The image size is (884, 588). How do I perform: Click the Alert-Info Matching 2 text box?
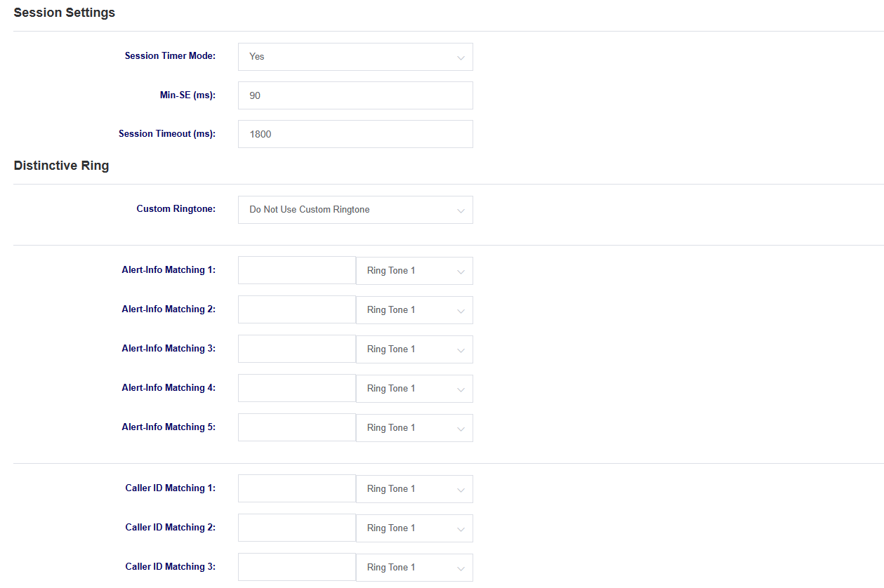coord(297,309)
